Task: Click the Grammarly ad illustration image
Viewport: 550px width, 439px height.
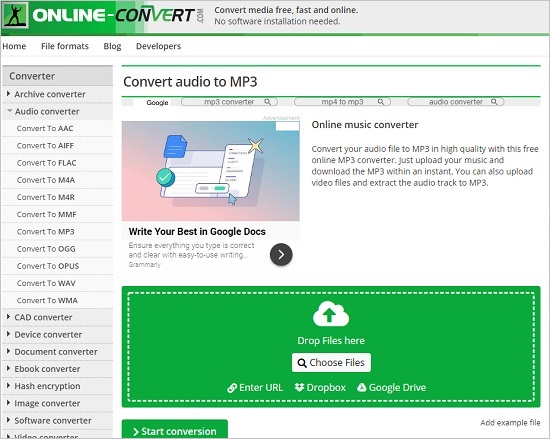Action: [x=211, y=171]
